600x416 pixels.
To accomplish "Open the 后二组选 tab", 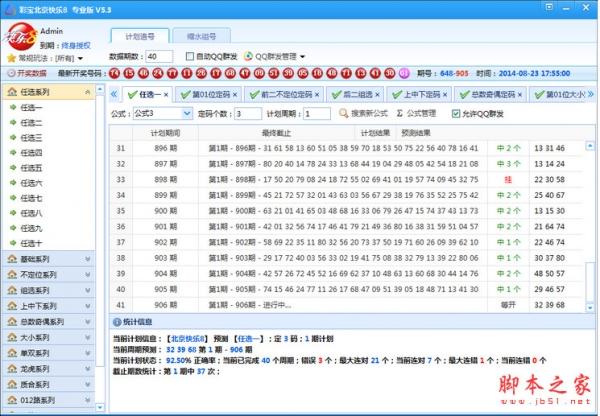I will coord(355,95).
